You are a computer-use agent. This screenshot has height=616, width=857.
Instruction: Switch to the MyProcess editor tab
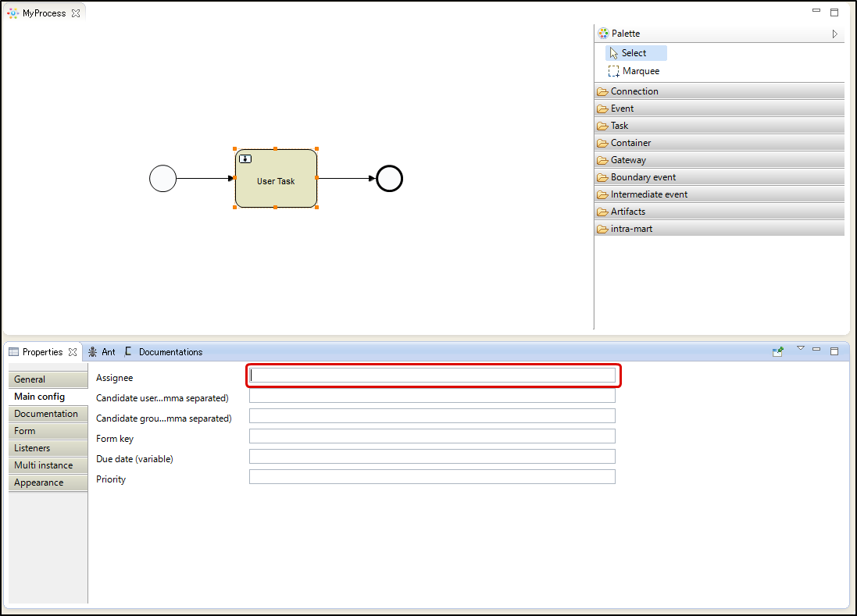(44, 13)
